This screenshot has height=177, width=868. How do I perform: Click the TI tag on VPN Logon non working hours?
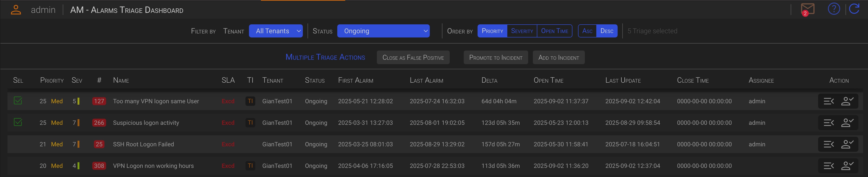tap(250, 166)
